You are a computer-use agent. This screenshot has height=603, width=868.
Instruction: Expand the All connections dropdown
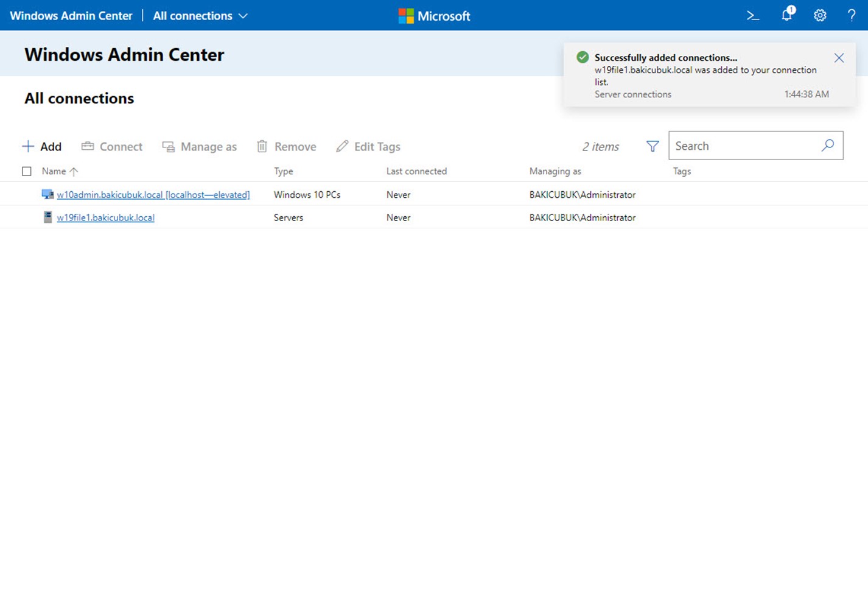coord(200,16)
